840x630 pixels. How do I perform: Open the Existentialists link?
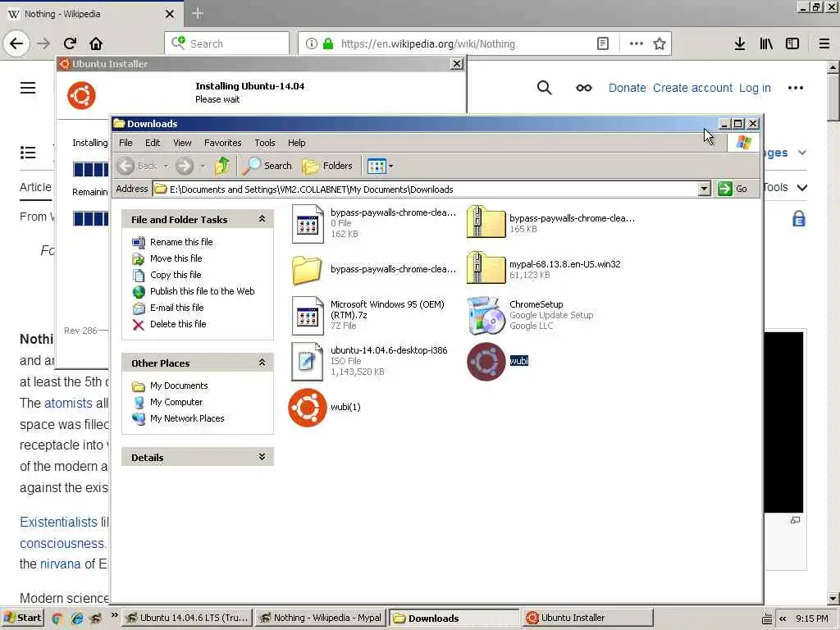tap(58, 522)
